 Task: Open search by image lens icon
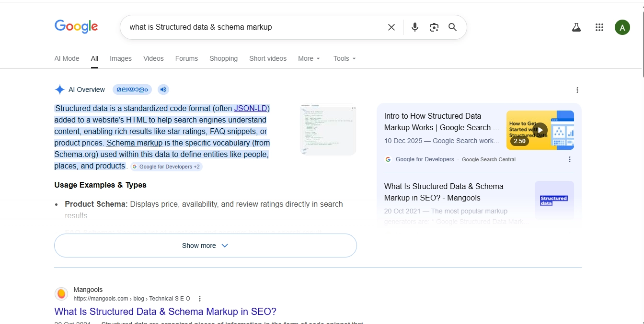pos(434,27)
